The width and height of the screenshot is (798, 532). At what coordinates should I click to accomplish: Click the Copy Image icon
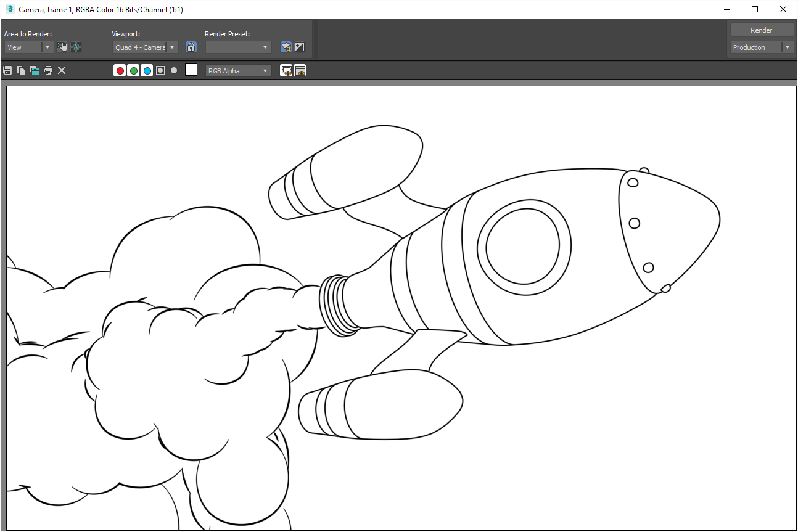click(x=21, y=71)
